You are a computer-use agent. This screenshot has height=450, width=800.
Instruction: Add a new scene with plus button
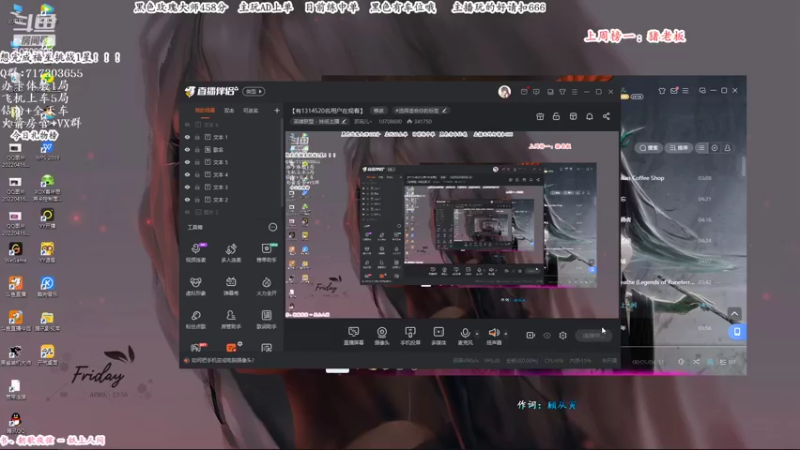pos(277,110)
